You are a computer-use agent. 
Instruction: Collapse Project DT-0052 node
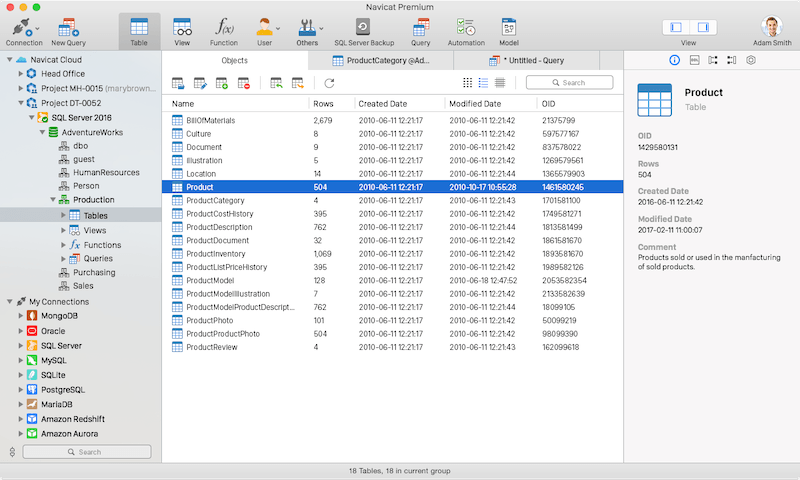point(20,103)
